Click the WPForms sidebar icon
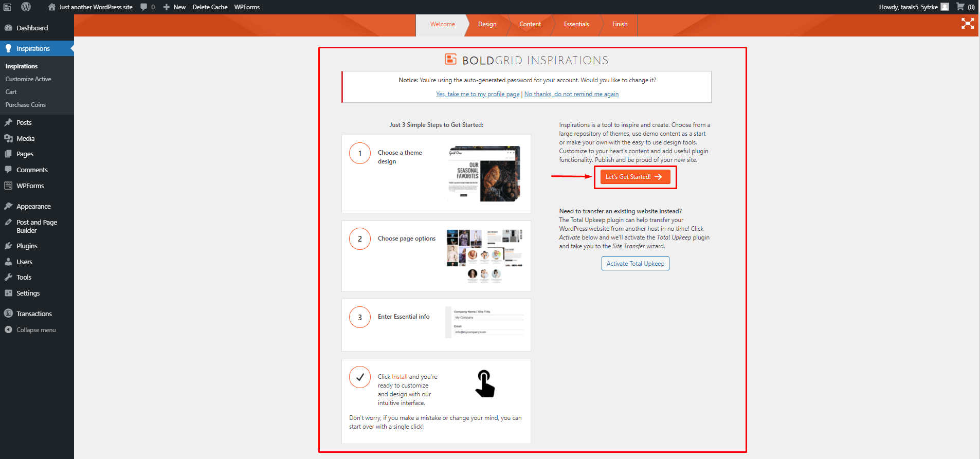 [x=8, y=186]
